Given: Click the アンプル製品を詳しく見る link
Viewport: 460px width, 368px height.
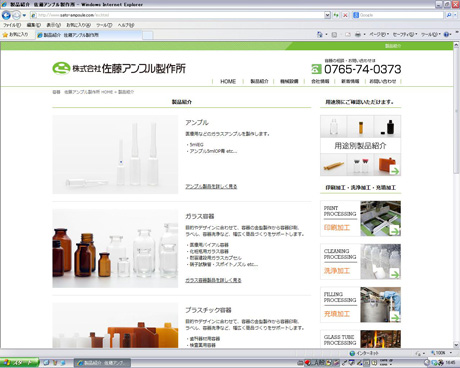Looking at the screenshot, I should [211, 187].
